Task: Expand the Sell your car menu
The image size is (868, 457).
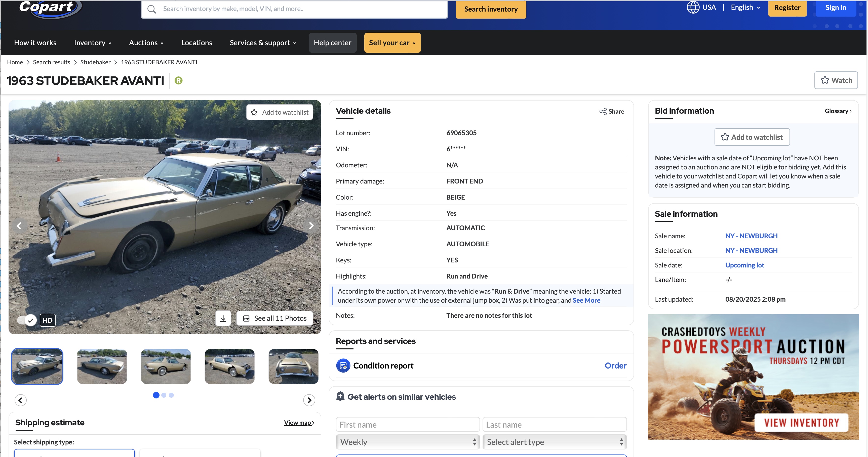Action: pos(392,43)
